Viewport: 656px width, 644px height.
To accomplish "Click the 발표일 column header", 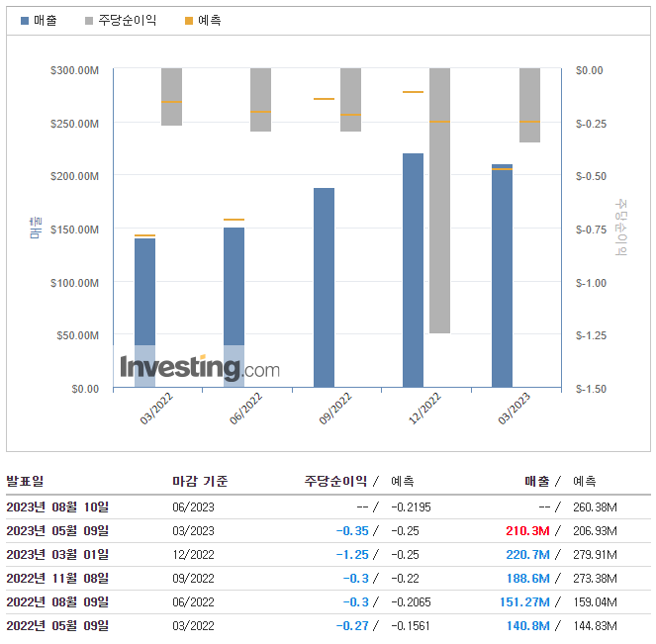I will [25, 481].
